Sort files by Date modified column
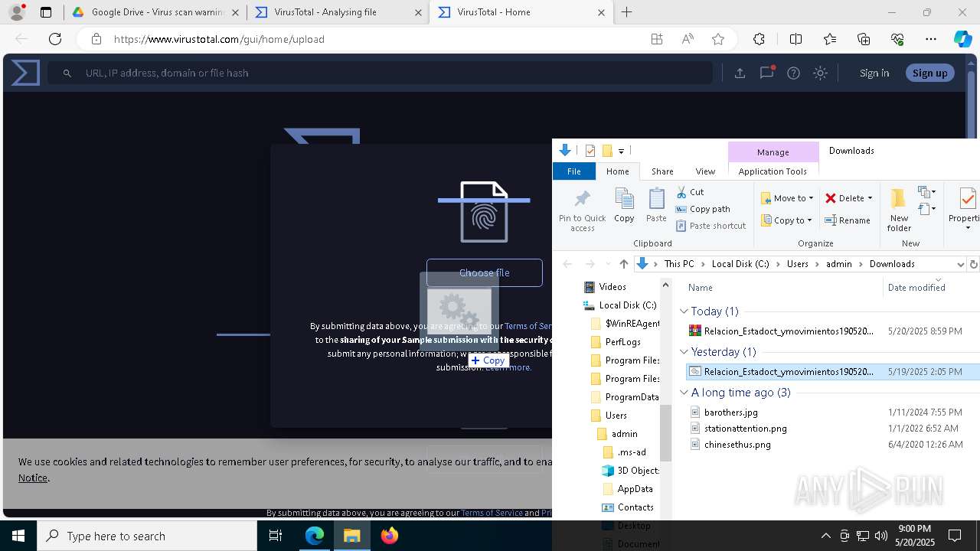The height and width of the screenshot is (551, 980). pyautogui.click(x=916, y=288)
